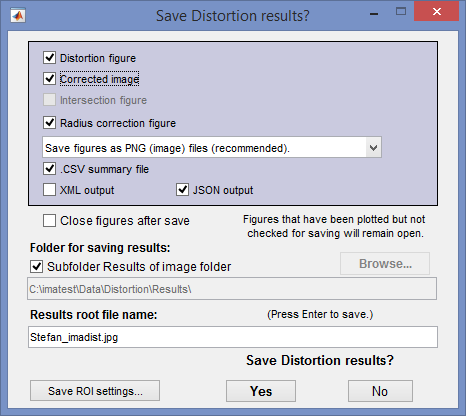The width and height of the screenshot is (466, 416).
Task: Click the MATLAB icon in title bar
Action: 18,16
